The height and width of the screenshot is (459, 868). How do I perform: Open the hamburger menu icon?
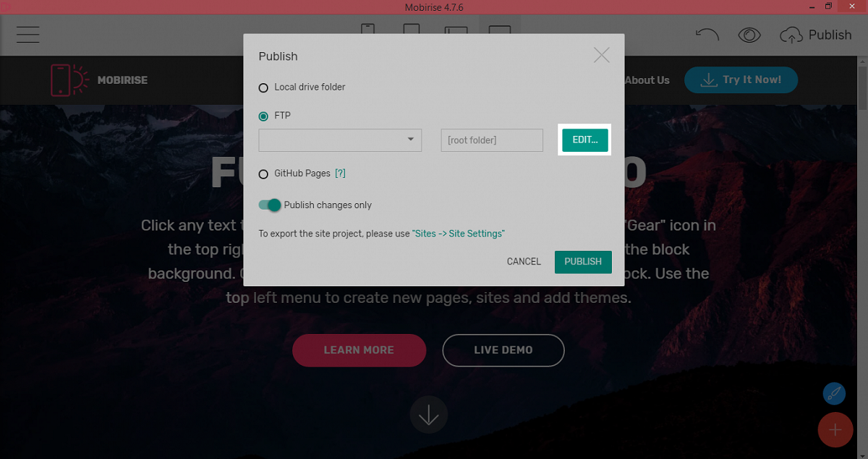(x=28, y=35)
